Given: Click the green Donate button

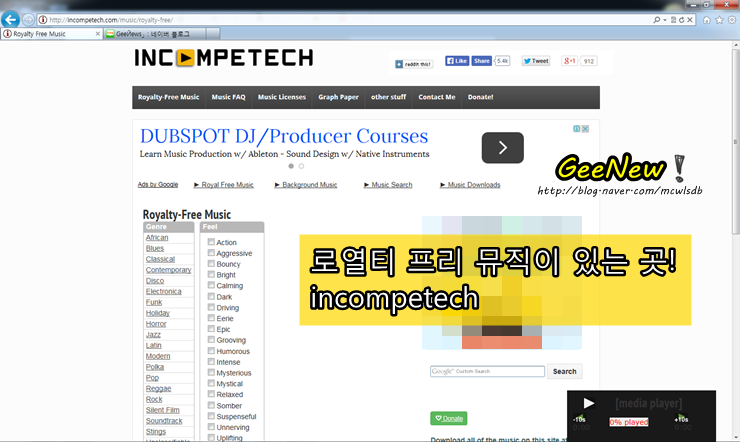Looking at the screenshot, I should [x=448, y=418].
